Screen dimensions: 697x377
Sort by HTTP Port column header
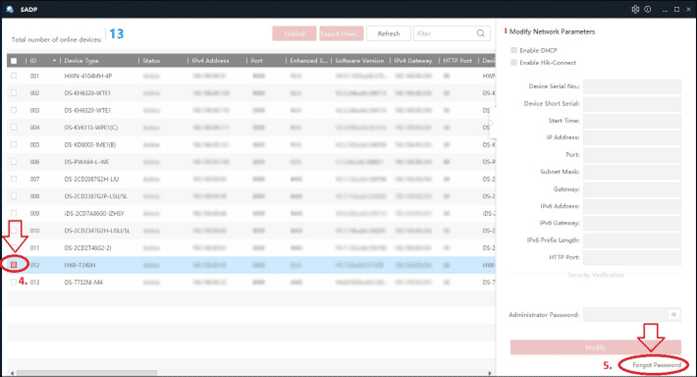click(458, 60)
